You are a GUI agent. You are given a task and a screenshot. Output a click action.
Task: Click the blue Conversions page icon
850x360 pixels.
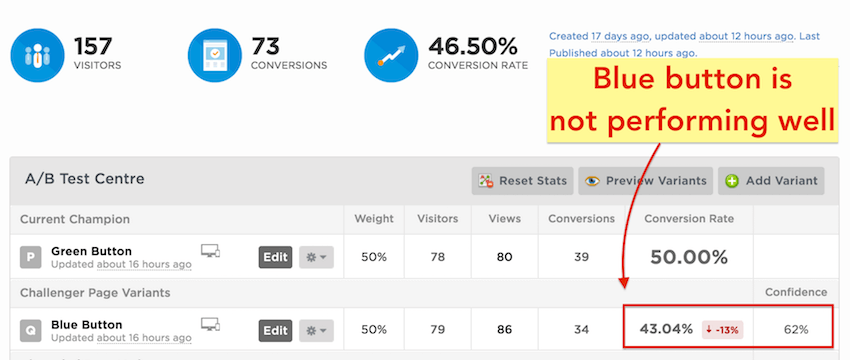(215, 55)
